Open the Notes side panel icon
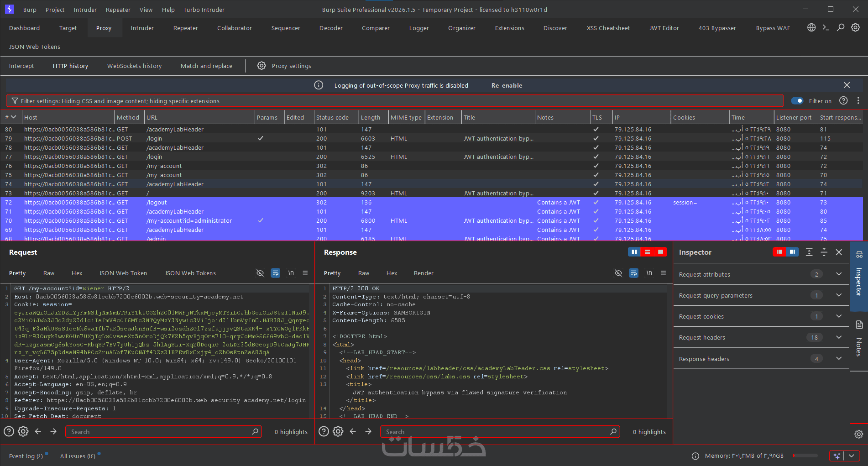Viewport: 868px width, 466px height. coord(859,325)
